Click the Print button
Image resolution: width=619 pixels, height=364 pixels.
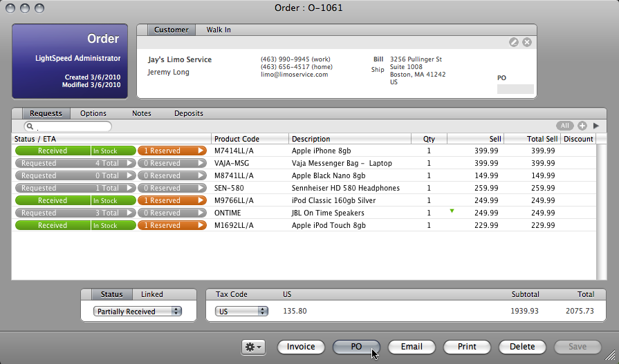pos(467,347)
